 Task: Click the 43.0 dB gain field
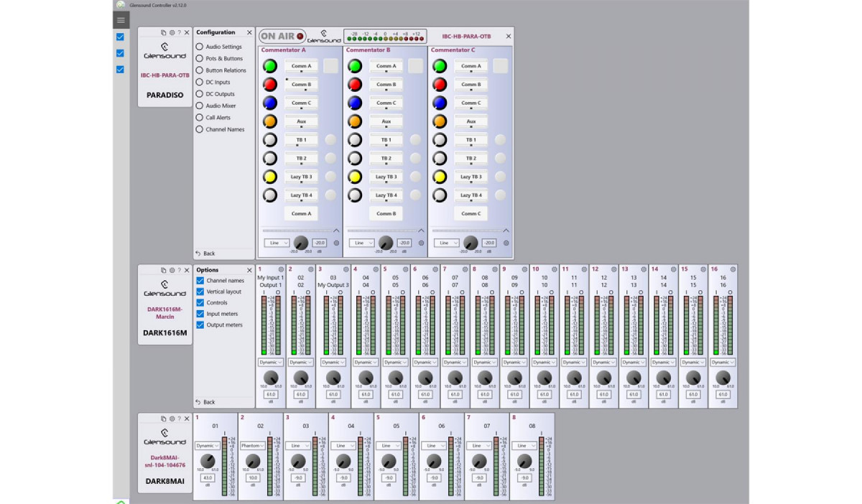(x=208, y=477)
